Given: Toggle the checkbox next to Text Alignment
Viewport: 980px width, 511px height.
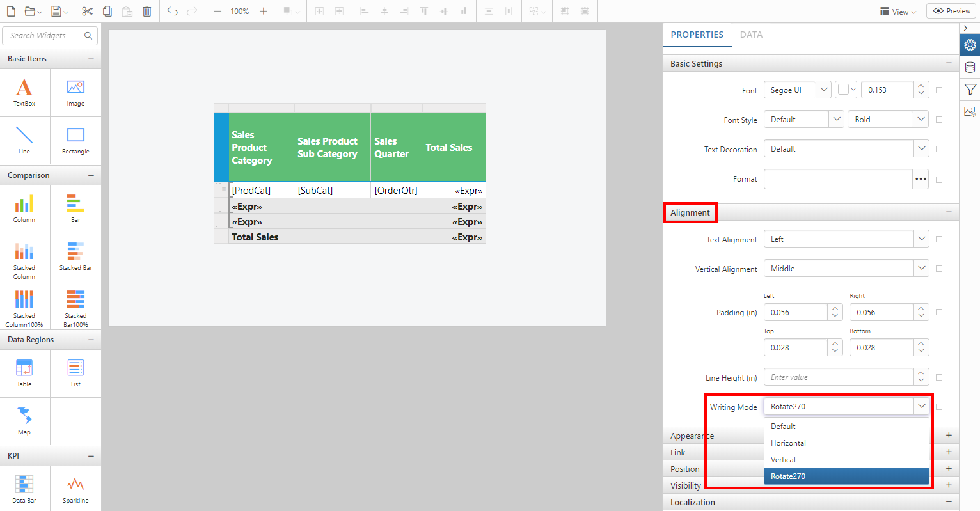Looking at the screenshot, I should click(x=939, y=239).
